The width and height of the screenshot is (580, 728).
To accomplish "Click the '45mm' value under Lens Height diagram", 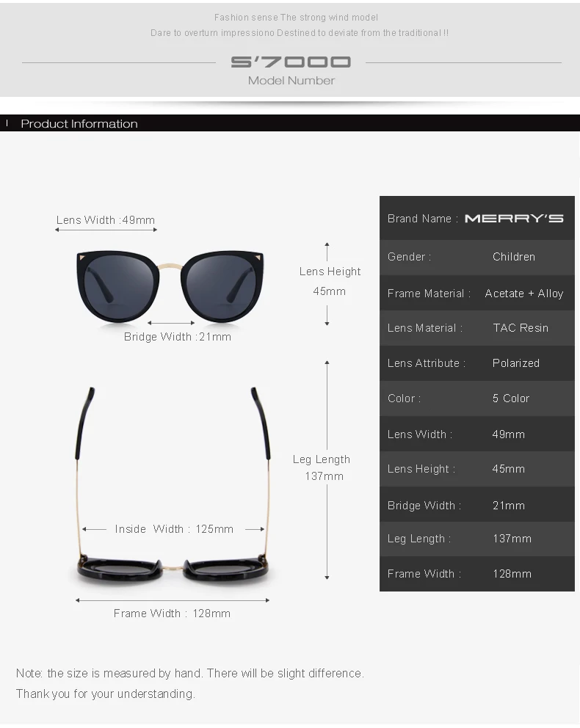I will click(x=329, y=291).
